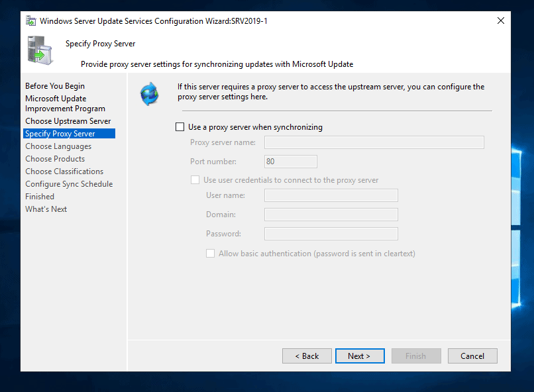Image resolution: width=534 pixels, height=392 pixels.
Task: Click the Proxy server name field
Action: click(374, 142)
